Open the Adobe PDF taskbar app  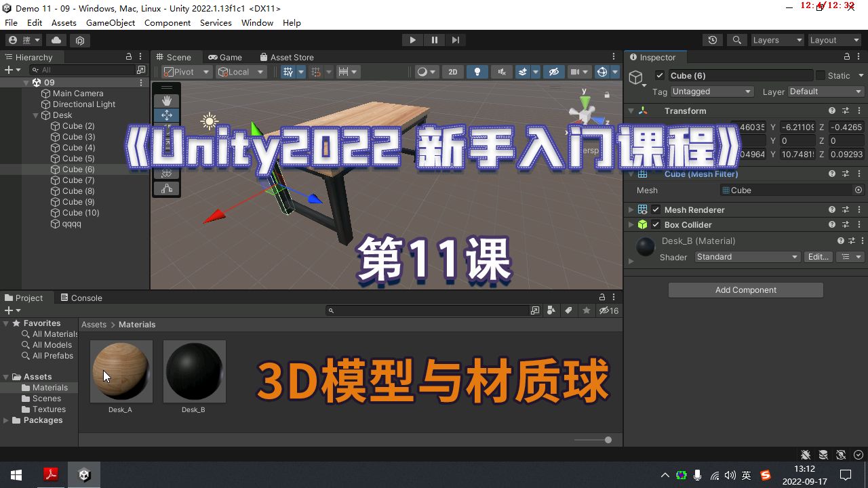click(51, 475)
